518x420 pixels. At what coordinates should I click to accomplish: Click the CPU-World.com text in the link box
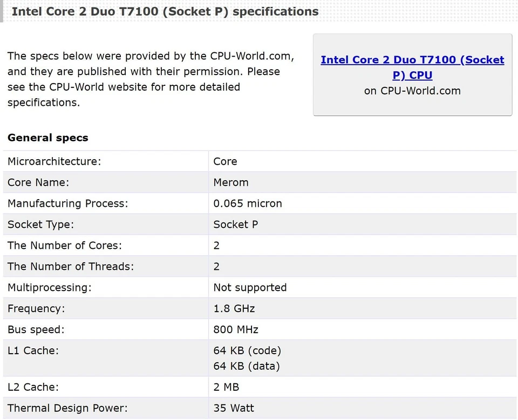[413, 91]
